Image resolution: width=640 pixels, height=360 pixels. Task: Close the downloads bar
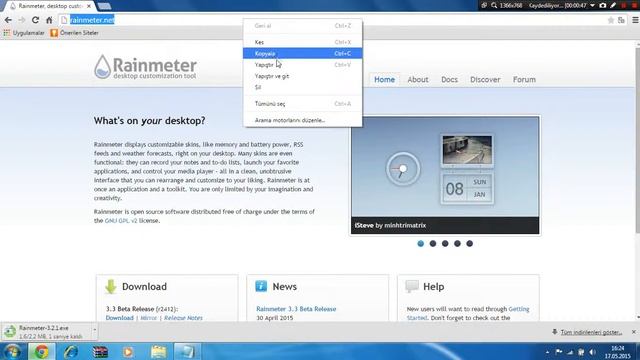pyautogui.click(x=633, y=332)
